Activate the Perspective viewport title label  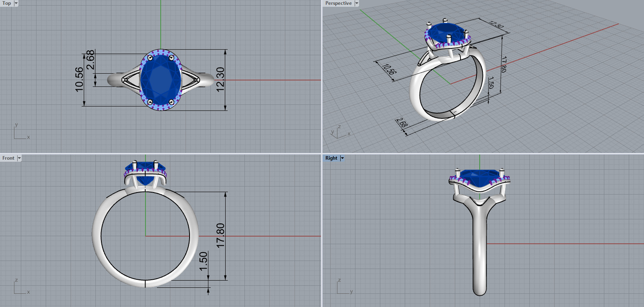click(338, 3)
